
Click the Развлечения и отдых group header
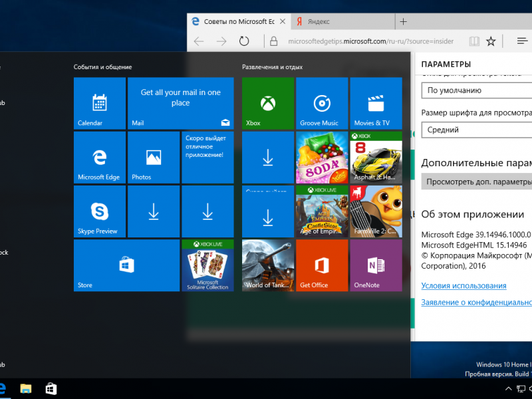[x=272, y=67]
